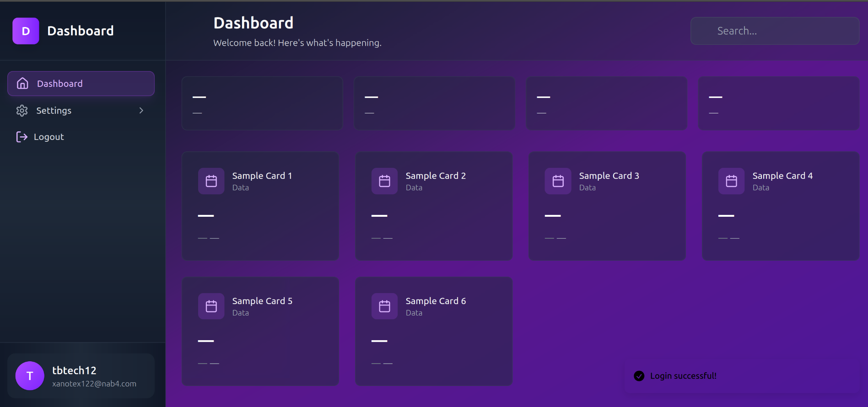Image resolution: width=868 pixels, height=407 pixels.
Task: Open the Dashboard sidebar menu item
Action: (81, 84)
